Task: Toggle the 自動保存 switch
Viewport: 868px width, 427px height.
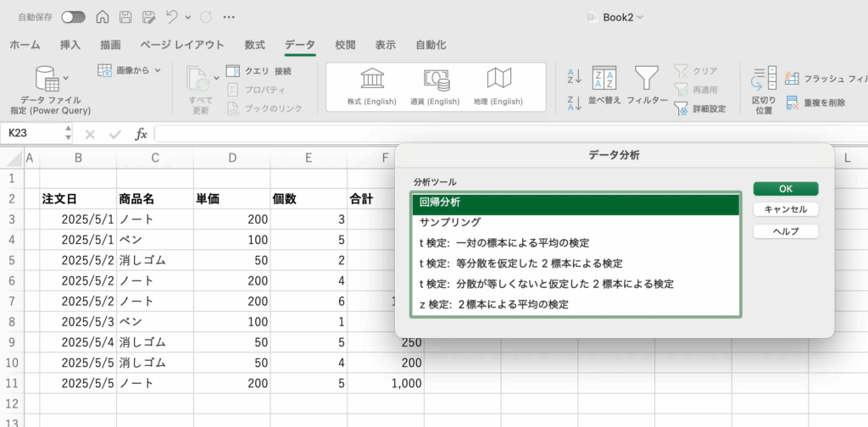Action: [x=74, y=17]
